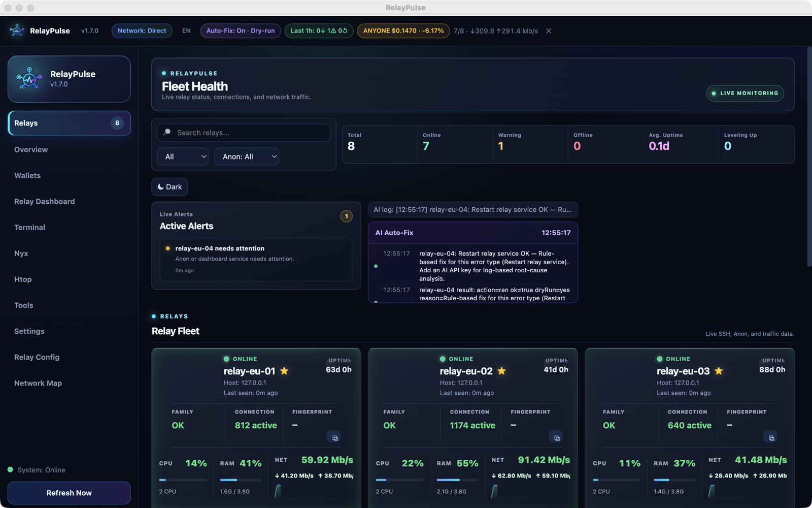The height and width of the screenshot is (508, 812).
Task: Click the 91.42 Mb/s net value
Action: click(544, 460)
